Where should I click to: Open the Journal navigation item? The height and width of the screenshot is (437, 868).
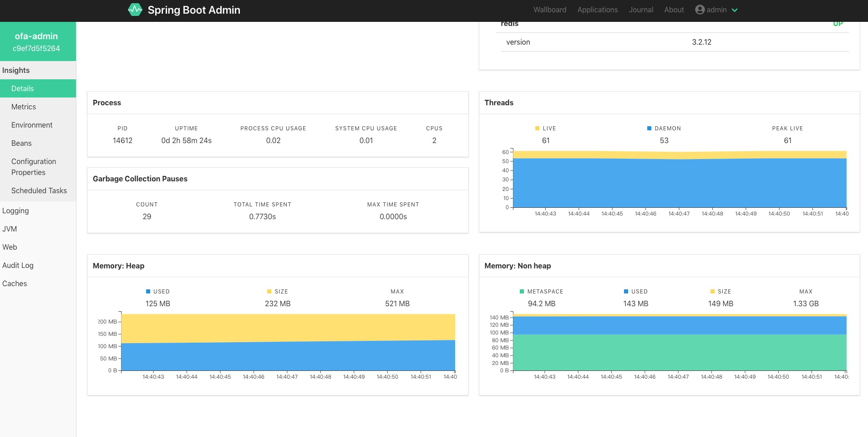pyautogui.click(x=641, y=10)
